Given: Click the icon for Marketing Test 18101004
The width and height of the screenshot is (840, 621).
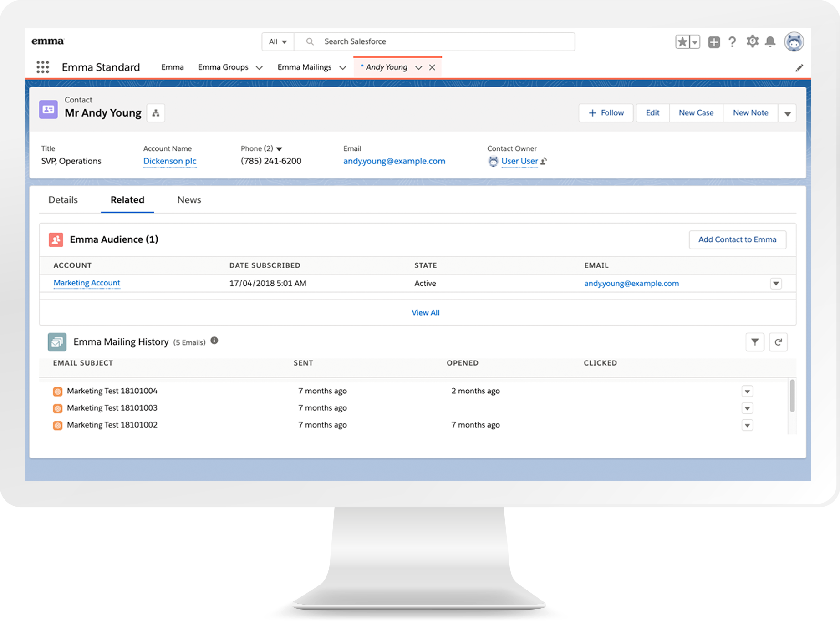Looking at the screenshot, I should pos(57,391).
